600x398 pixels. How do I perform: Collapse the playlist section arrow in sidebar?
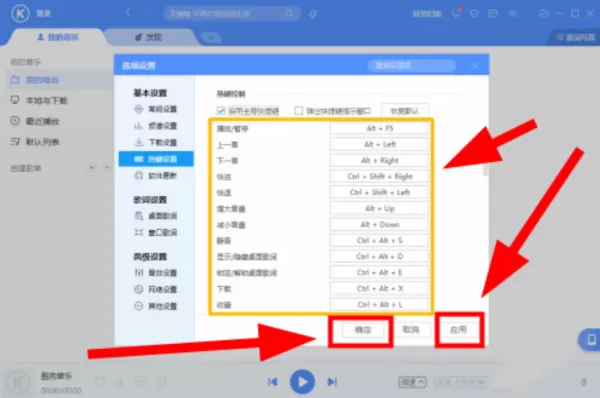pos(107,167)
